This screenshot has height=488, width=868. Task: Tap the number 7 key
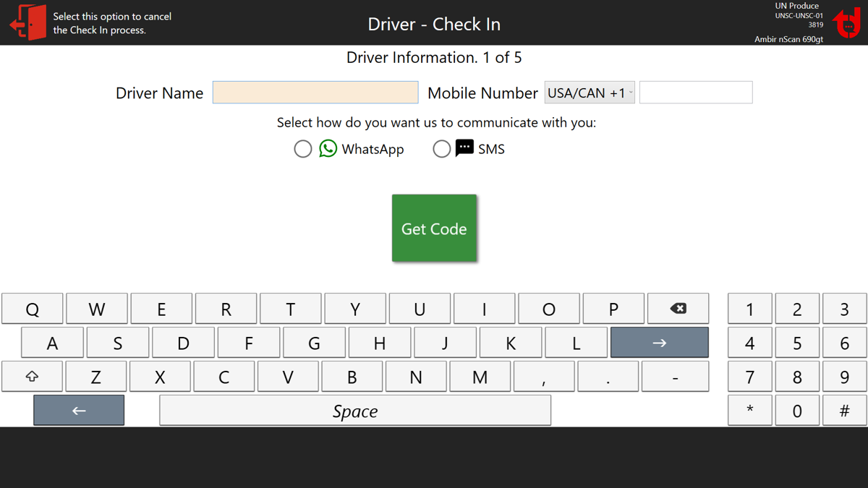pos(750,377)
